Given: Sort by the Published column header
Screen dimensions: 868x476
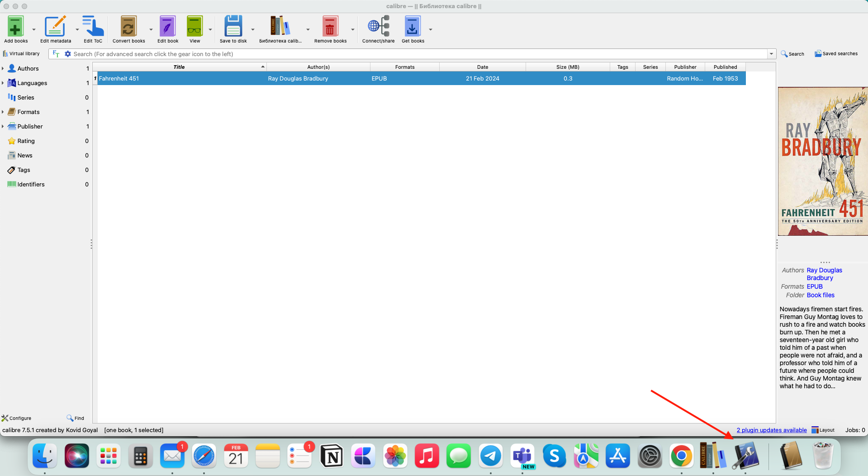Looking at the screenshot, I should (x=726, y=67).
